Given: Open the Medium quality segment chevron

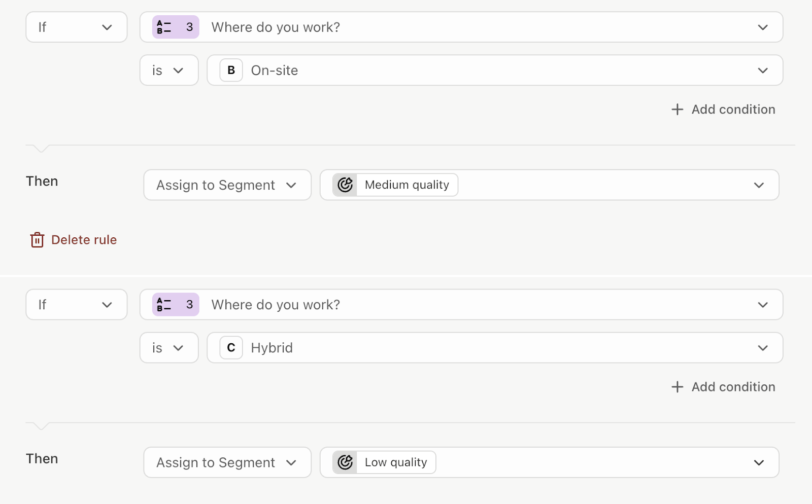Looking at the screenshot, I should pos(758,185).
